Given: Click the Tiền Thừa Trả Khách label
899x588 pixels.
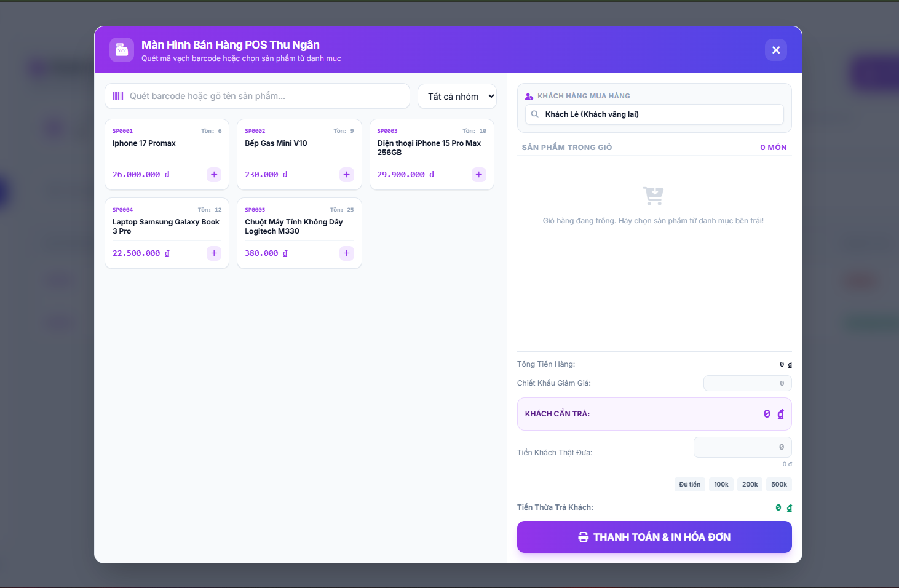Looking at the screenshot, I should [555, 507].
